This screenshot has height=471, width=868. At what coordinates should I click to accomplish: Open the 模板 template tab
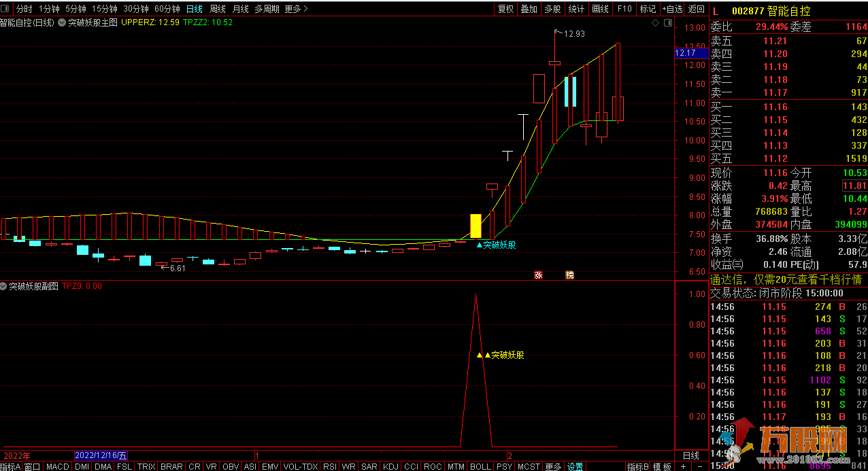(662, 467)
